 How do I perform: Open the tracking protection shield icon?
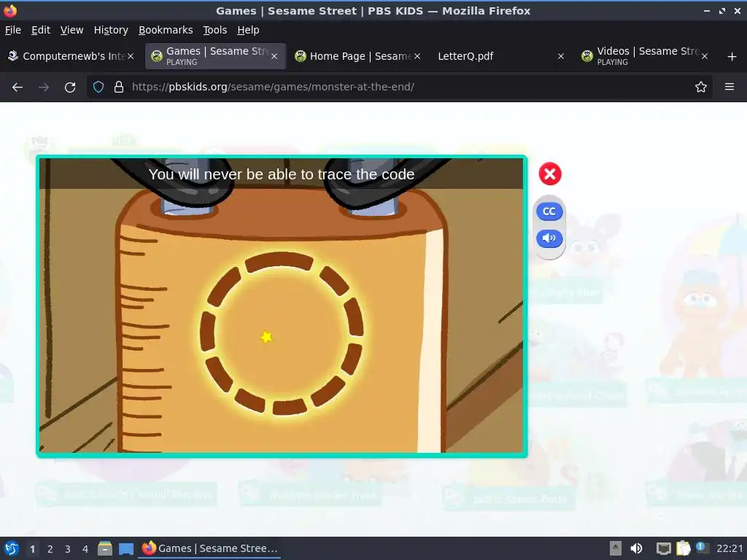tap(98, 87)
